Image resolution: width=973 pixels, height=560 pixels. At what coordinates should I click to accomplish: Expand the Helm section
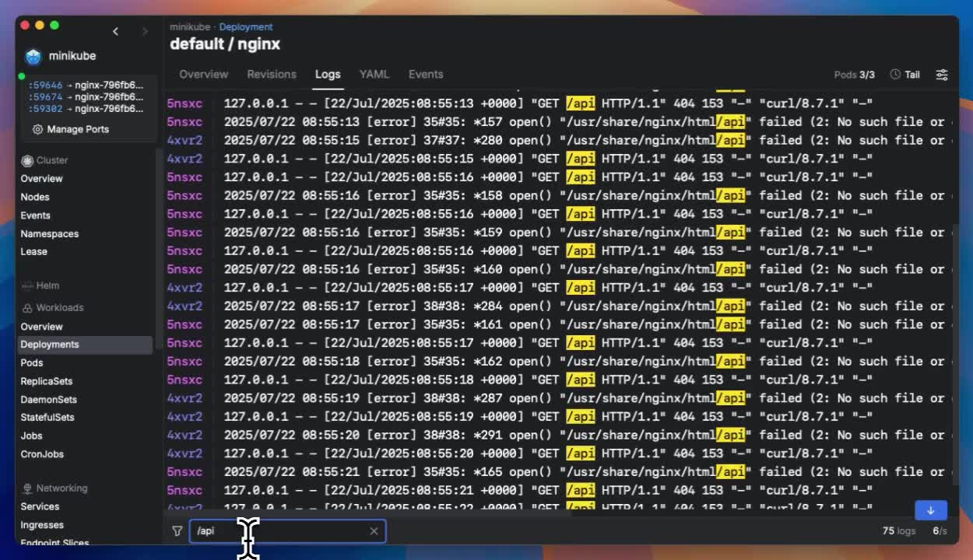(x=47, y=285)
